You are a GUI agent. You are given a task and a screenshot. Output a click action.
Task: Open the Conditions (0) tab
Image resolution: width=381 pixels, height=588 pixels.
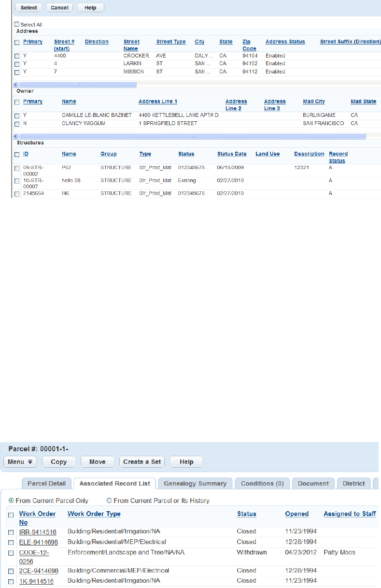(262, 483)
